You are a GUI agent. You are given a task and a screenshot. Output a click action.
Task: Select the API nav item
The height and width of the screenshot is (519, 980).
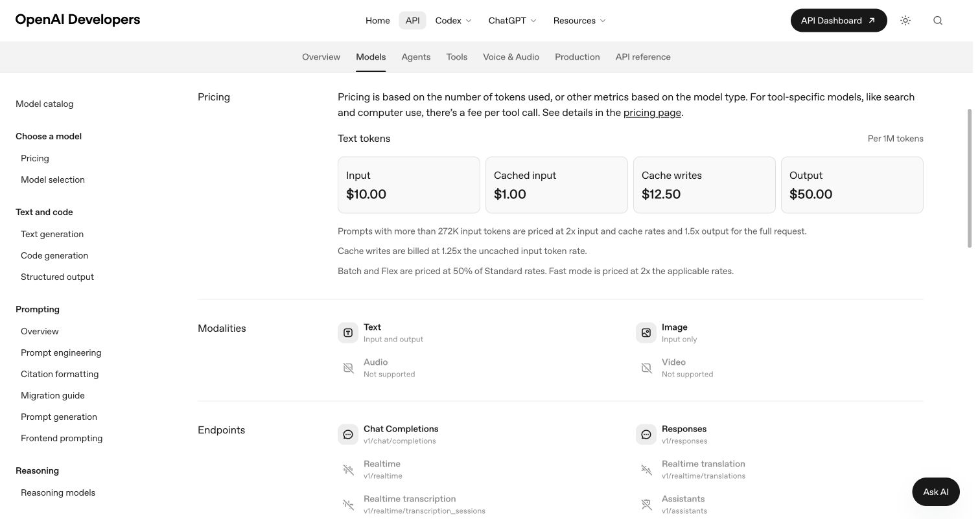pyautogui.click(x=413, y=21)
